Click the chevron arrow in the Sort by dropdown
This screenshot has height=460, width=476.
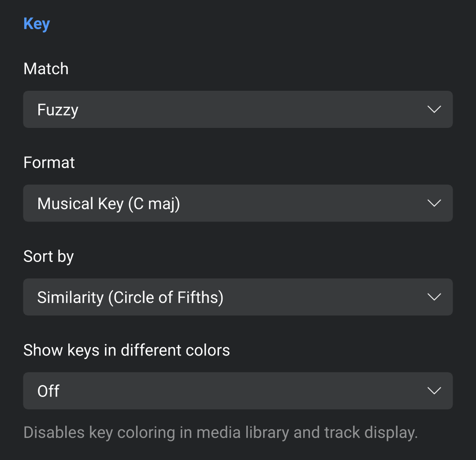tap(434, 297)
